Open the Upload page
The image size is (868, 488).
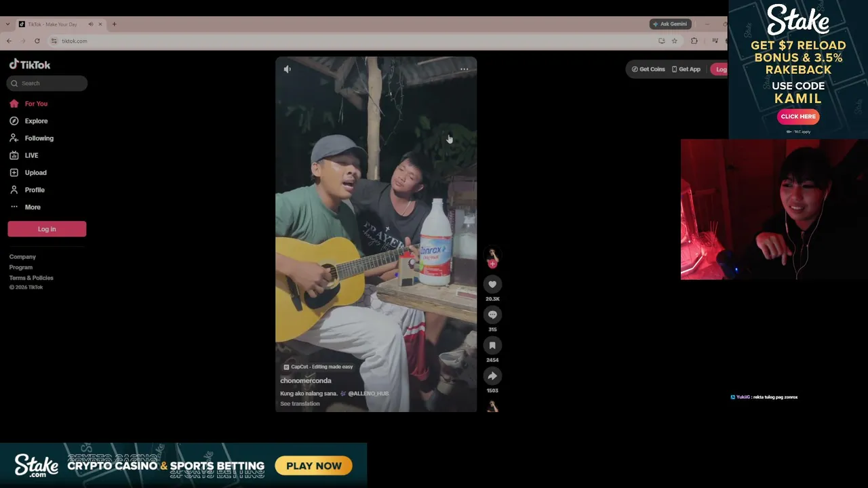pyautogui.click(x=28, y=173)
